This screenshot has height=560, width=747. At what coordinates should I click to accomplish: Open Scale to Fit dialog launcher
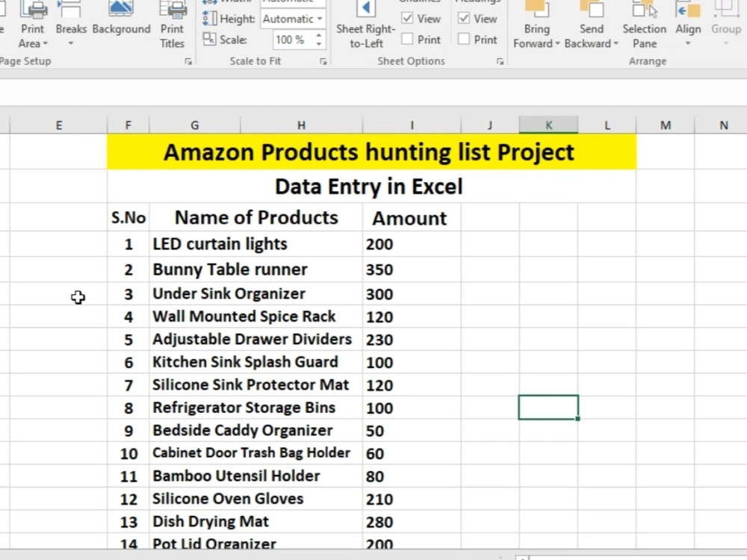323,61
